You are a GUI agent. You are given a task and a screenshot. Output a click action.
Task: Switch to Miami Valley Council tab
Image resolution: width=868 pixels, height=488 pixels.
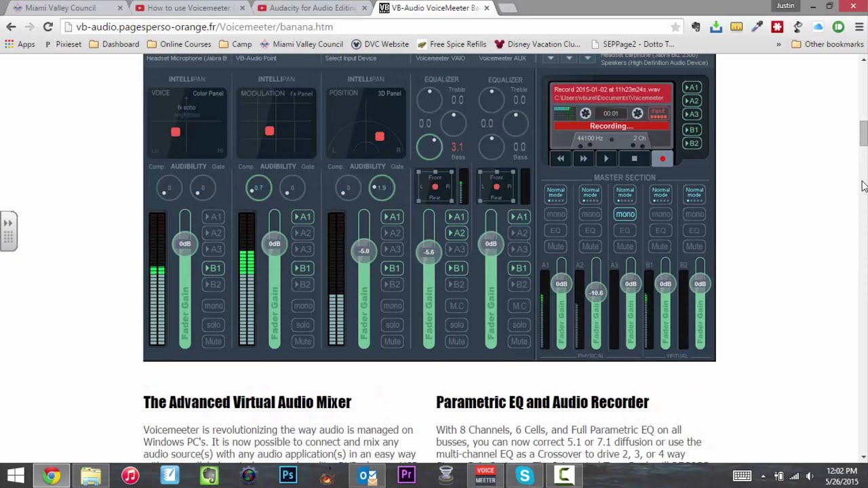coord(65,8)
